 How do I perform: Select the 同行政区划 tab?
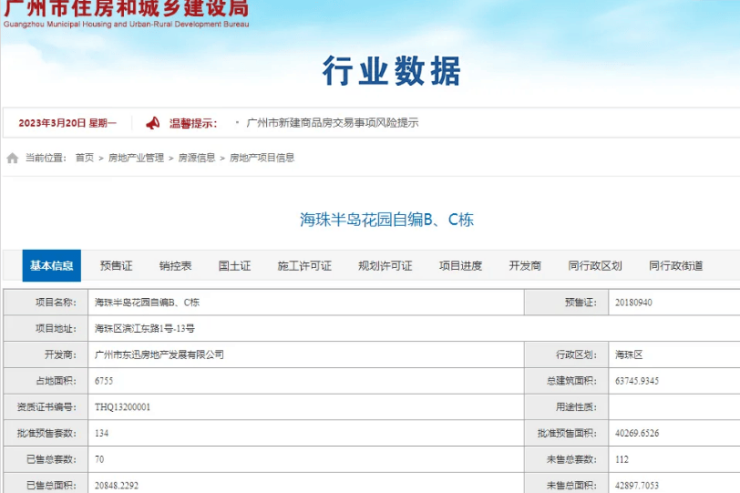(595, 266)
